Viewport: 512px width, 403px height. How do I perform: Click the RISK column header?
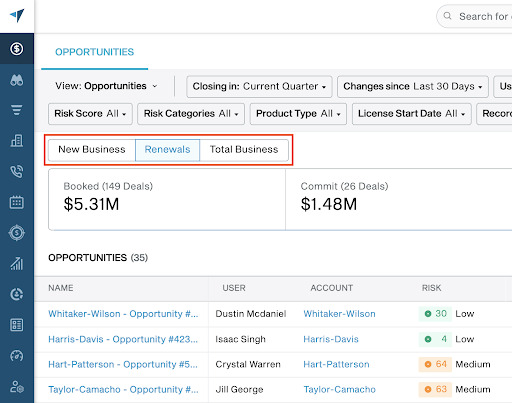[431, 288]
